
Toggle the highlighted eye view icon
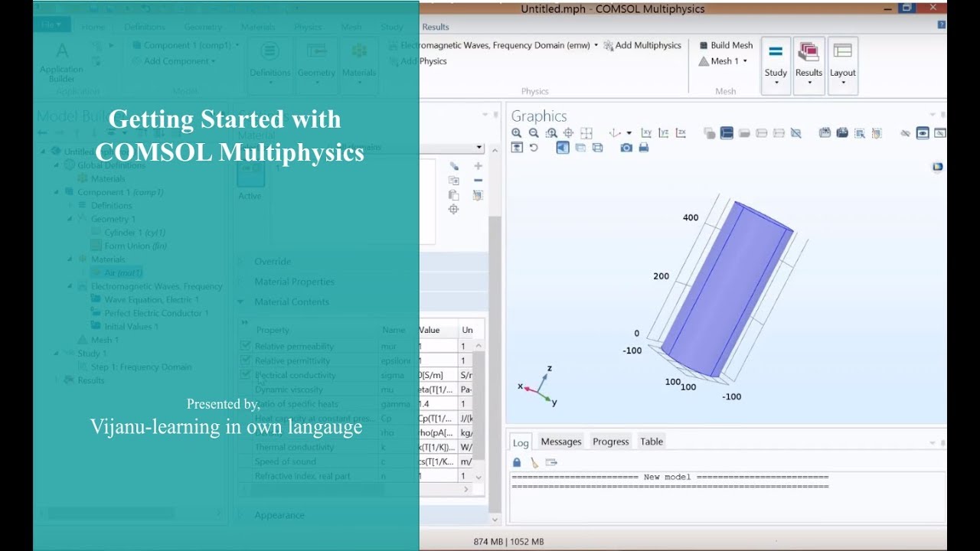(x=923, y=133)
